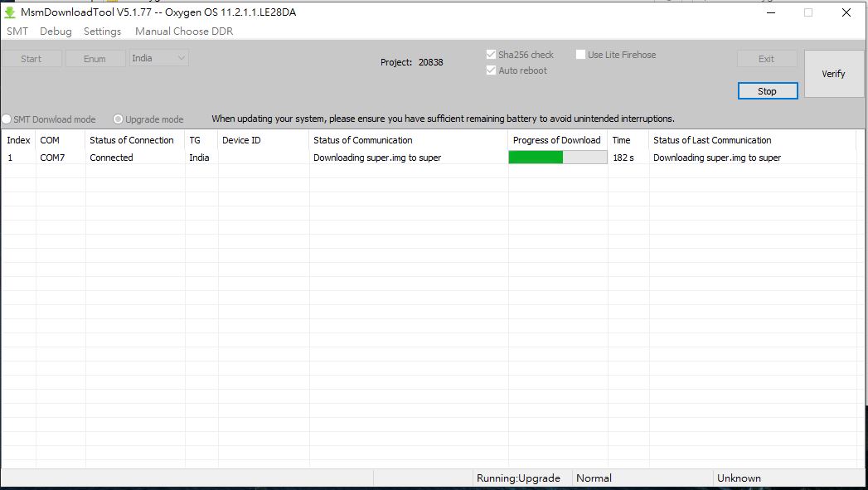This screenshot has height=490, width=868.
Task: Maximize the MsmDownloadTool window
Action: 808,12
